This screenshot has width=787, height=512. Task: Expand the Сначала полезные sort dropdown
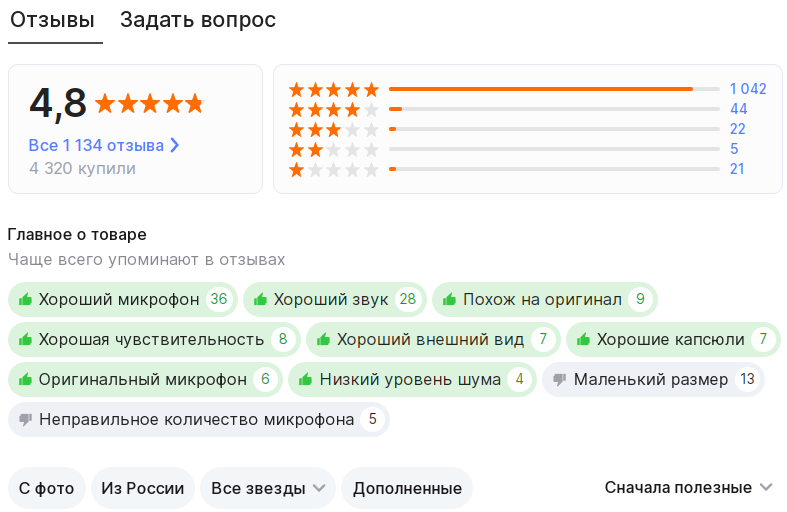click(688, 488)
